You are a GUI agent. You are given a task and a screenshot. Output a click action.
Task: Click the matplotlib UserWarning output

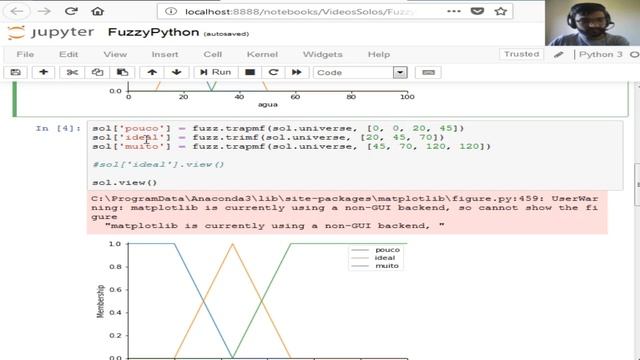click(347, 212)
